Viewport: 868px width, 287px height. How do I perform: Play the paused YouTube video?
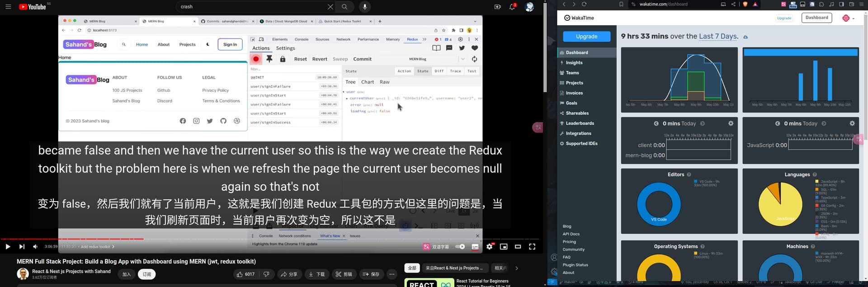click(x=8, y=246)
